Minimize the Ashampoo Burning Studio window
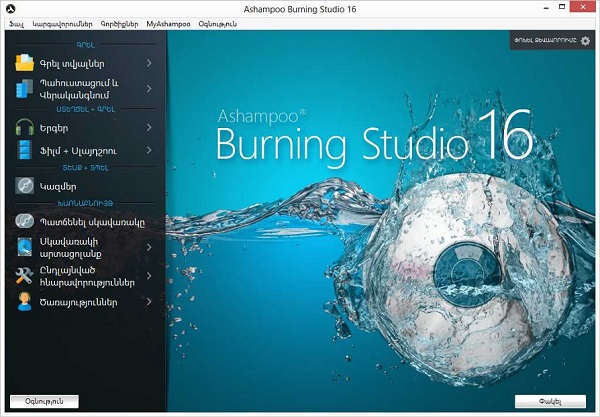 pos(546,8)
